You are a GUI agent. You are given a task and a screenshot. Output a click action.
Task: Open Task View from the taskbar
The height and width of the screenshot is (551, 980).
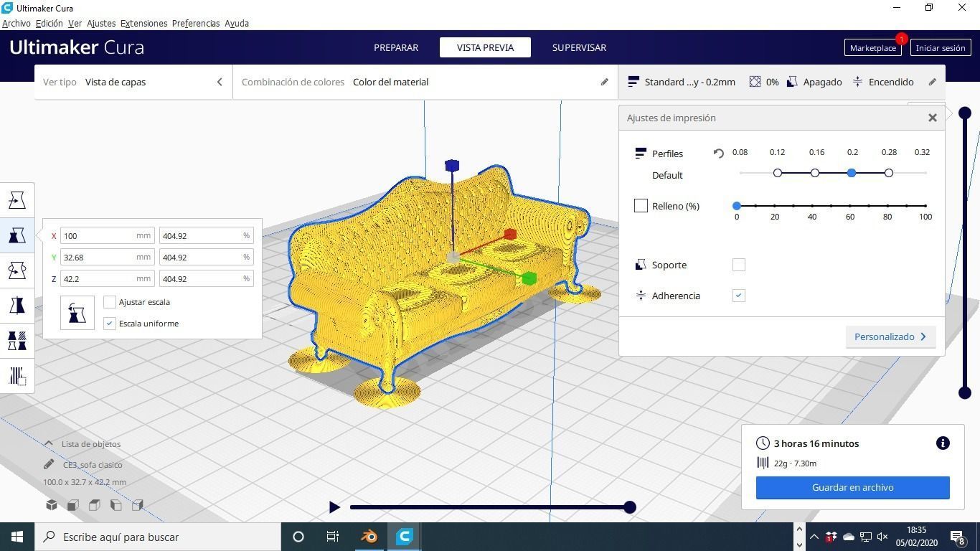coord(333,537)
